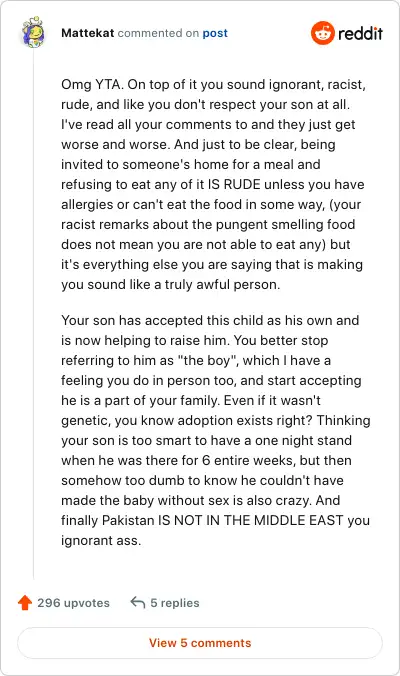
Task: Click the line "you sound like a truly awful person"
Action: pos(171,285)
